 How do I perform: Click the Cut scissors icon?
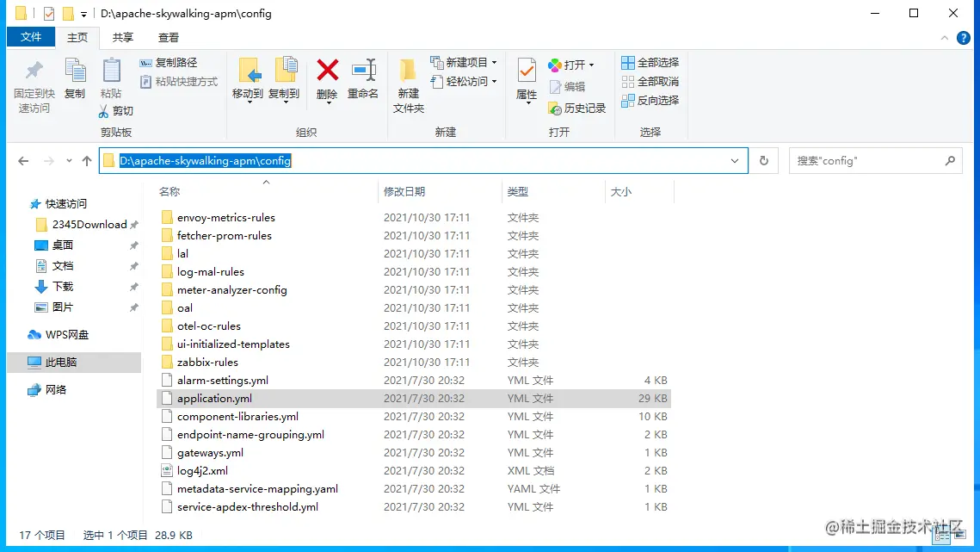click(104, 111)
